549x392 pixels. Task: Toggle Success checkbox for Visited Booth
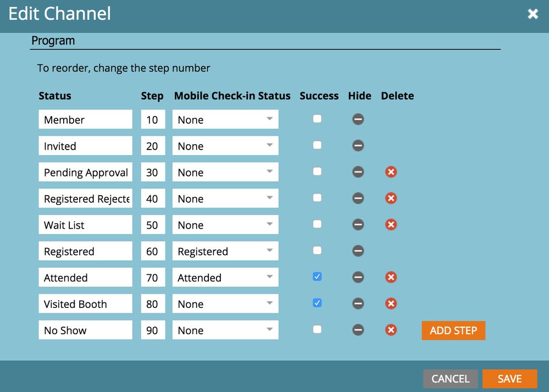[317, 303]
